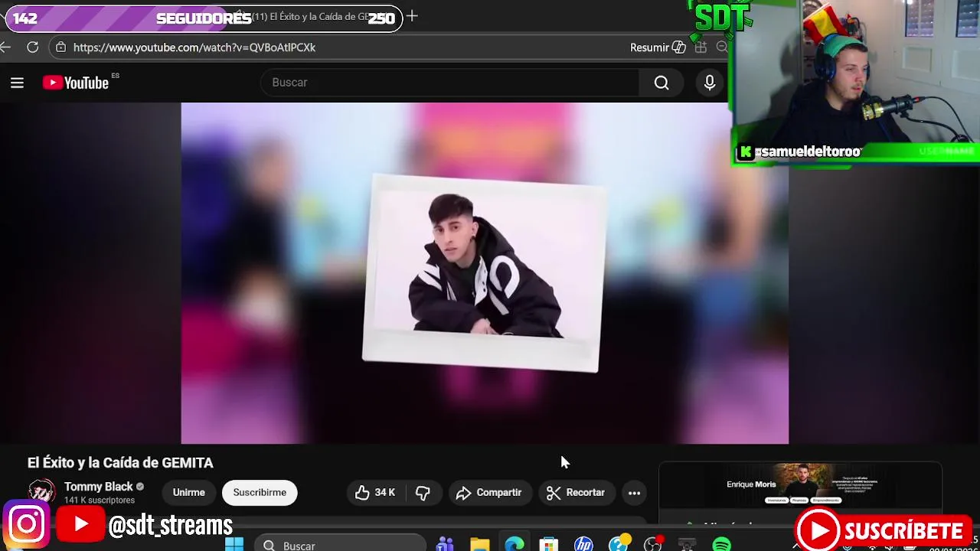Reload the page with the refresh icon

click(x=33, y=47)
